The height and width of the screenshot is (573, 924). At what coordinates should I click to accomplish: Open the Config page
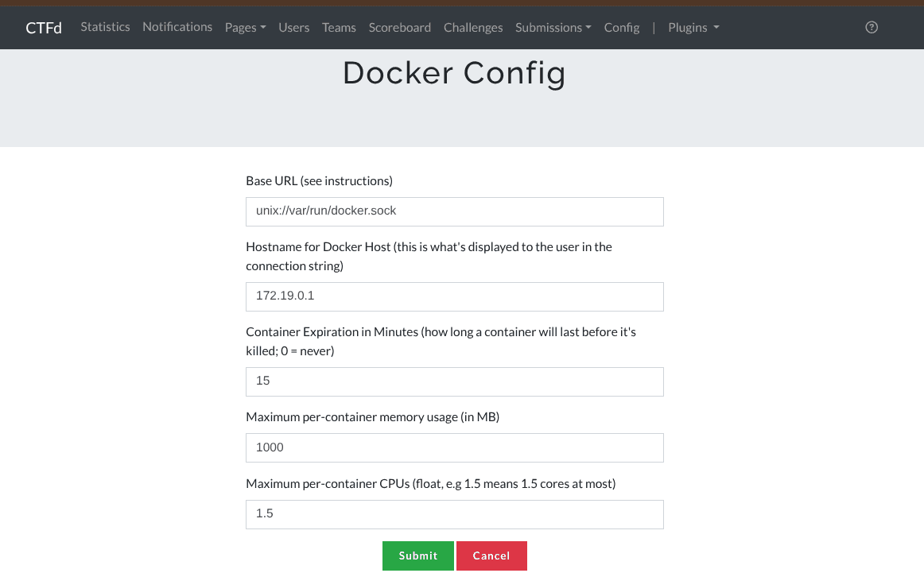tap(621, 28)
